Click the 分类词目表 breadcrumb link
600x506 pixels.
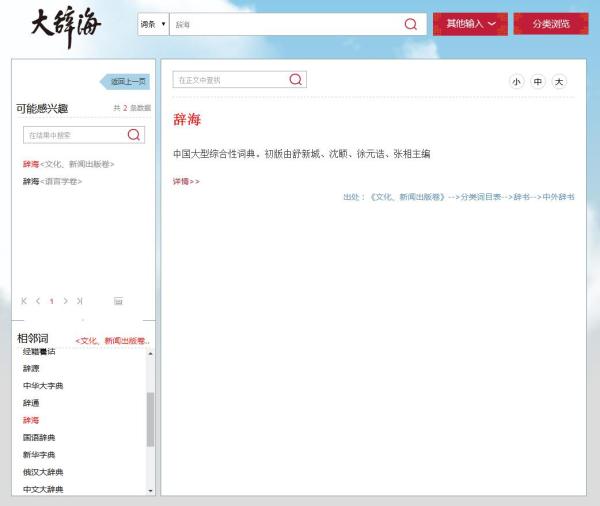click(x=481, y=197)
